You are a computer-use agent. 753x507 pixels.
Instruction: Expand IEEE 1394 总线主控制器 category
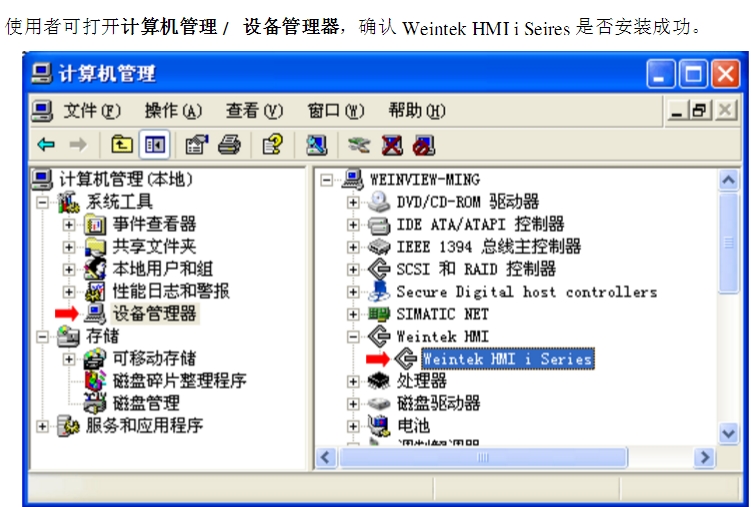353,247
